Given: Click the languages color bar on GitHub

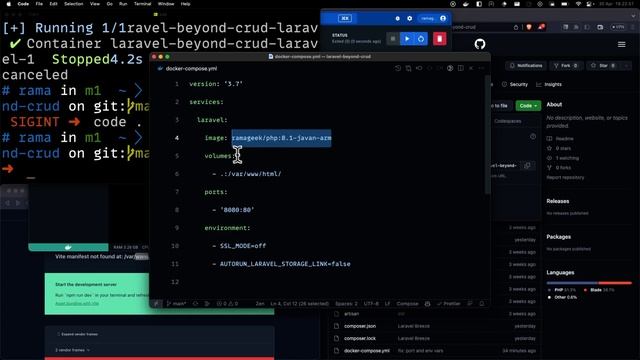Looking at the screenshot, I should coord(589,282).
